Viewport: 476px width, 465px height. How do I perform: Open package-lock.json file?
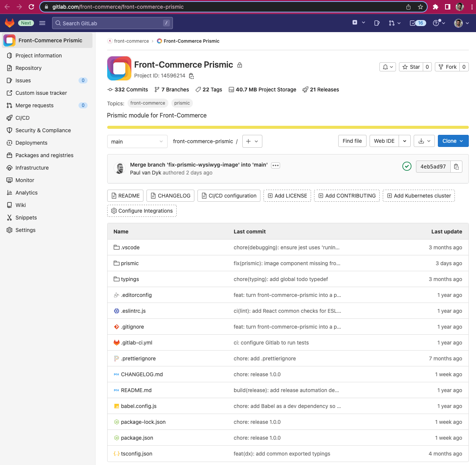pos(143,422)
